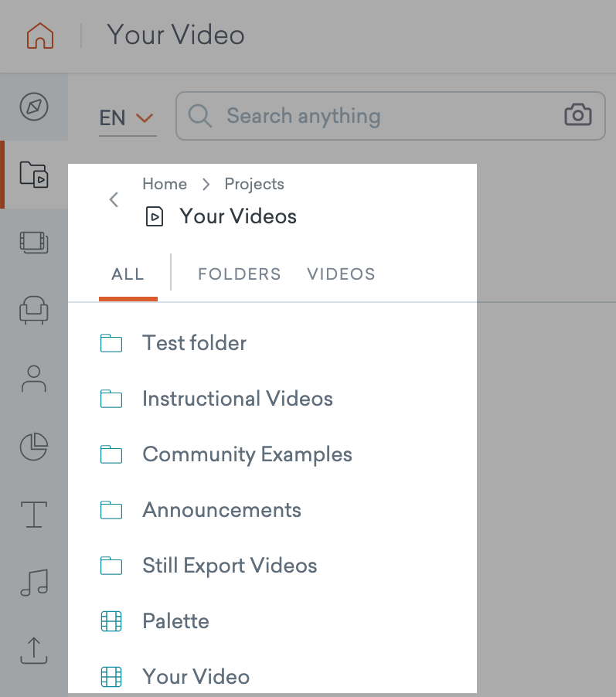Select the Text tool icon
Screen dimensions: 616x697
tap(34, 515)
